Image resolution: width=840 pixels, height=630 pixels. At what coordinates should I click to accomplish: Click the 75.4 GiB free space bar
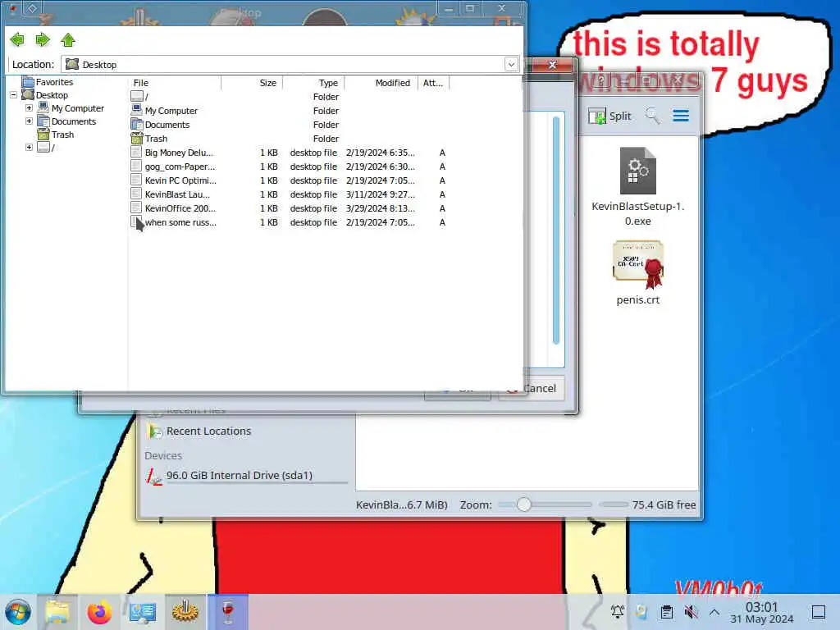pos(614,504)
